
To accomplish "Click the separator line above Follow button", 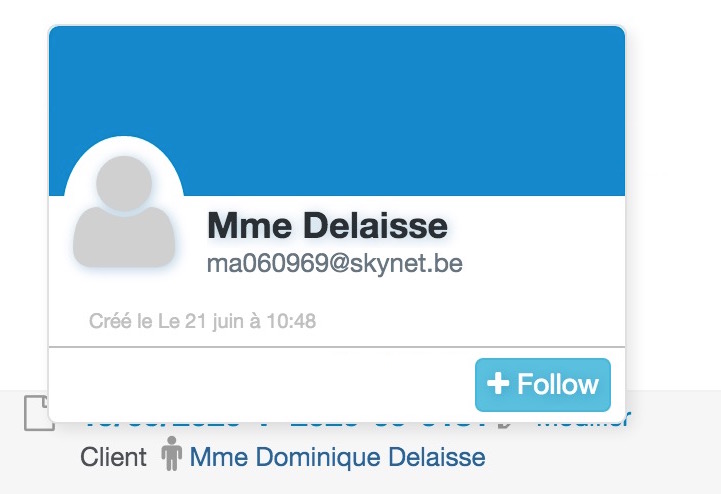I will [x=337, y=347].
